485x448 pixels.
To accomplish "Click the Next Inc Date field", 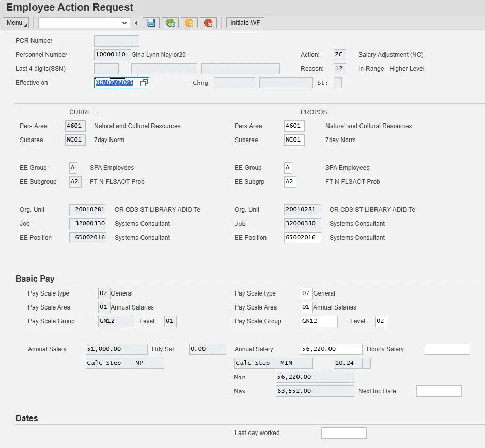I will pos(439,391).
